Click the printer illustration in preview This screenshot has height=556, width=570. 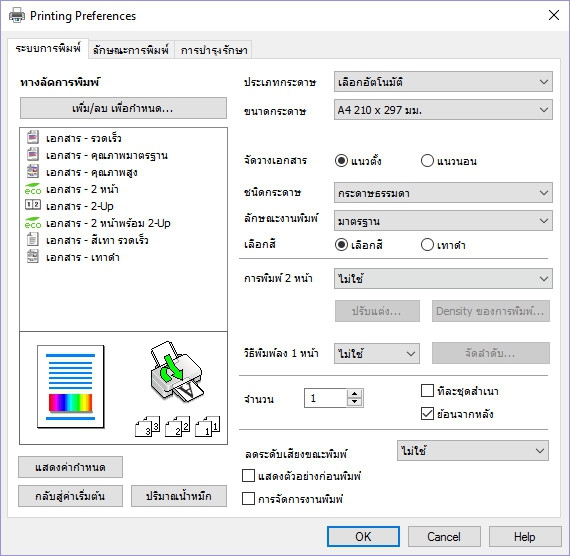[177, 371]
